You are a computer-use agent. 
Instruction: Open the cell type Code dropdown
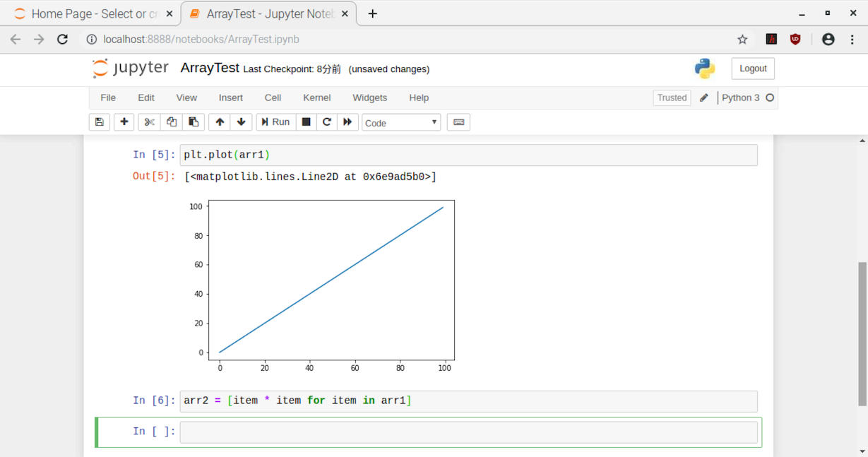pos(401,123)
